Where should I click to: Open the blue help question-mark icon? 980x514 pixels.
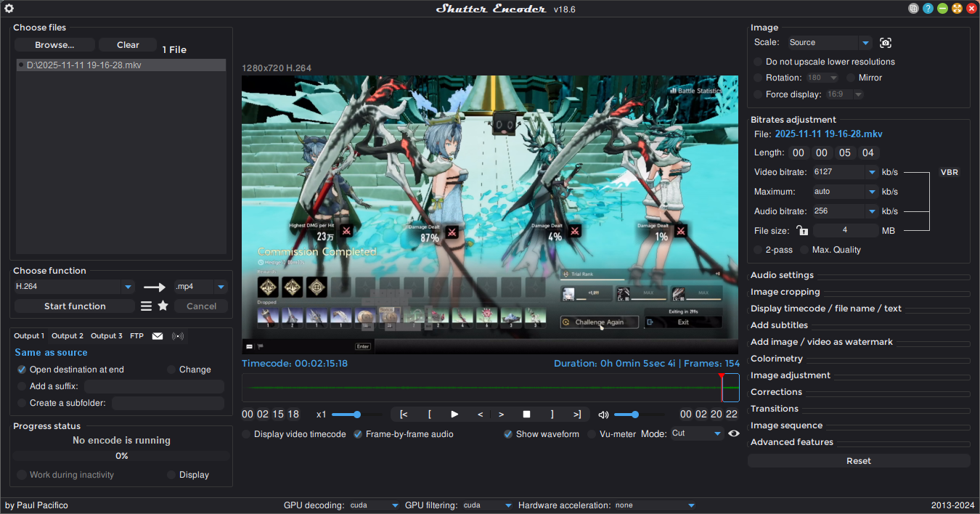coord(928,9)
